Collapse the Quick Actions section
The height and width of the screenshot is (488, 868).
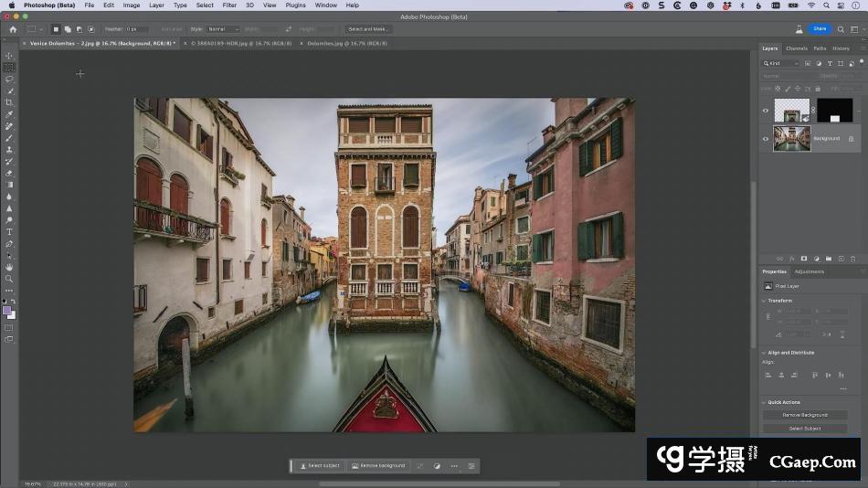[764, 402]
